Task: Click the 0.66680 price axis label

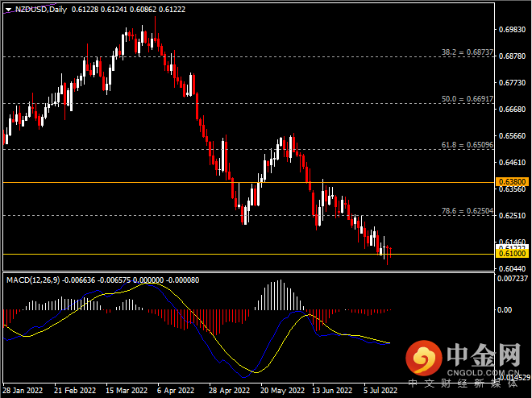Action: point(512,109)
